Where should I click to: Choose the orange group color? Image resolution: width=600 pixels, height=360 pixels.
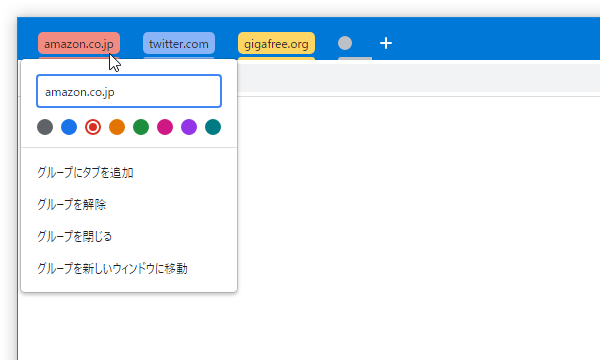click(117, 127)
